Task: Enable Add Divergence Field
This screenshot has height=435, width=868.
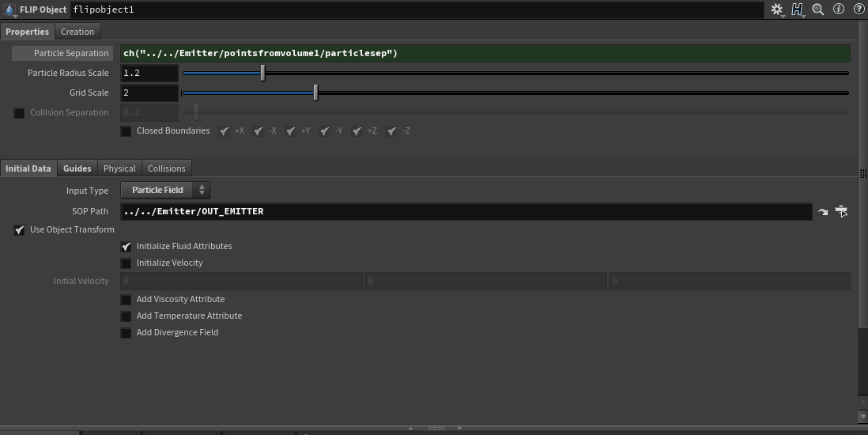Action: pos(126,333)
